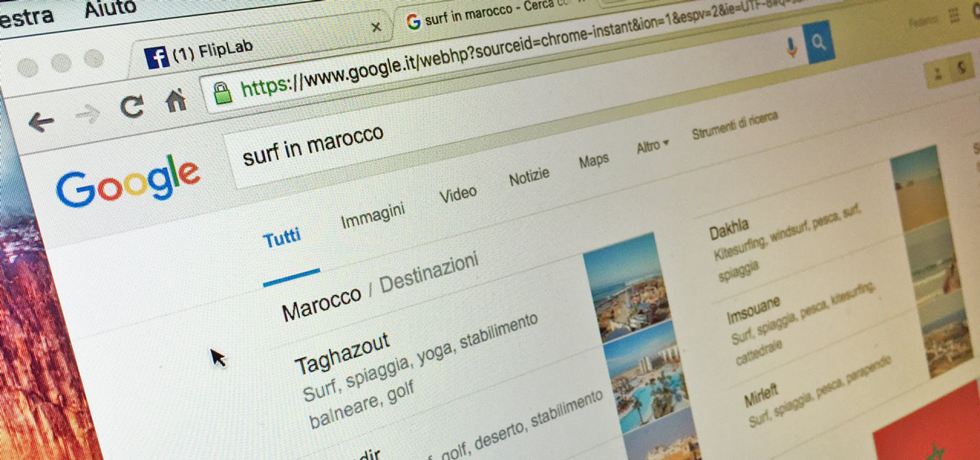Viewport: 980px width, 460px height.
Task: Open the Dakhla destination link
Action: [728, 229]
